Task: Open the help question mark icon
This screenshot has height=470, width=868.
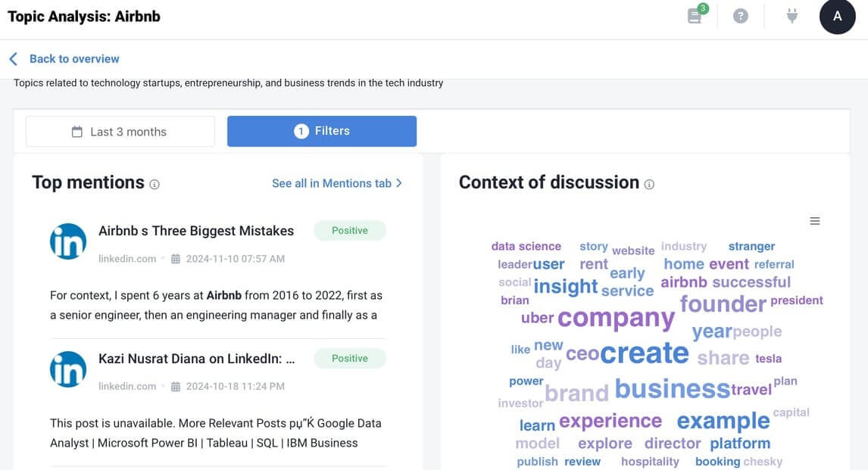Action: [740, 16]
